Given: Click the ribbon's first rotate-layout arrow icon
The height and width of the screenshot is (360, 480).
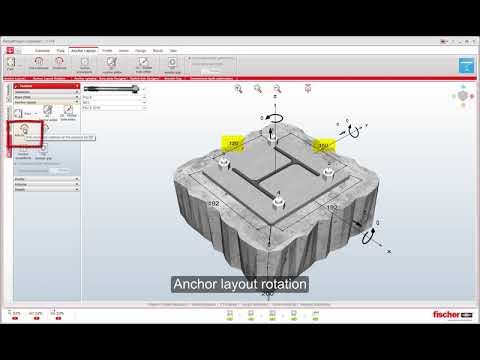Looking at the screenshot, I should pyautogui.click(x=39, y=62).
